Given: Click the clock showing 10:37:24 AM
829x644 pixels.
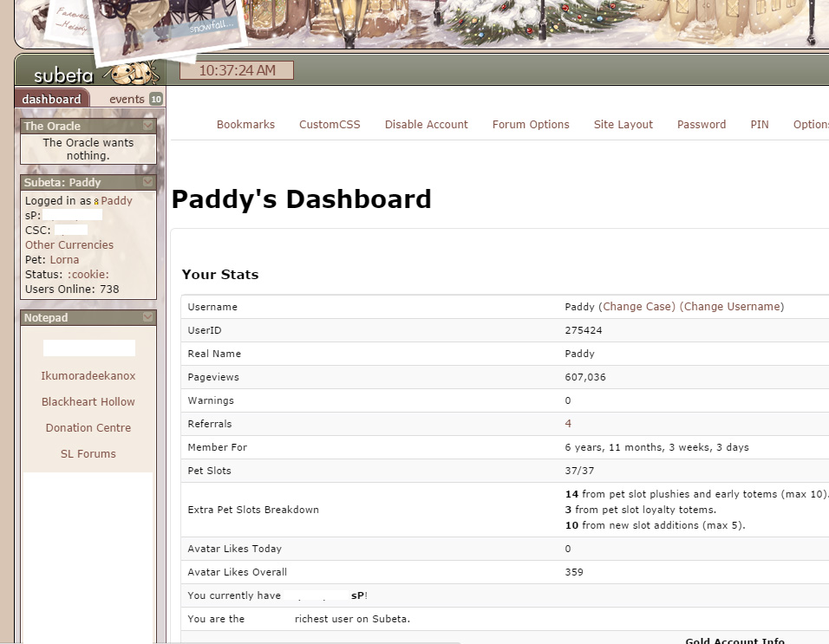Looking at the screenshot, I should point(237,70).
